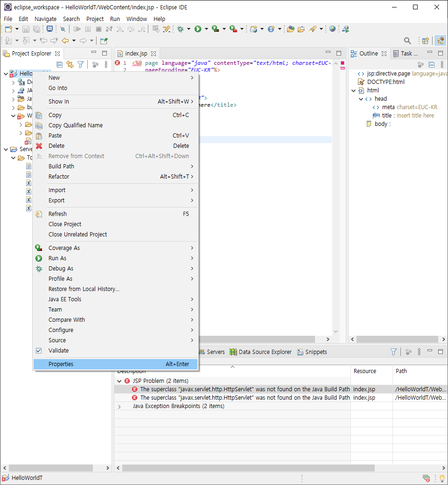Open dropdown arrow beside New wizard icon

(x=17, y=29)
